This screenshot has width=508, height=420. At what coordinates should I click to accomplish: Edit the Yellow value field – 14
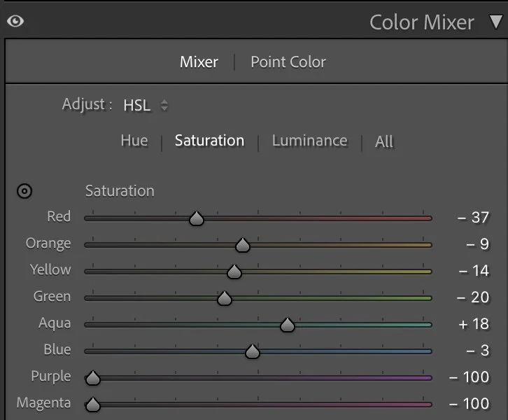(x=474, y=271)
